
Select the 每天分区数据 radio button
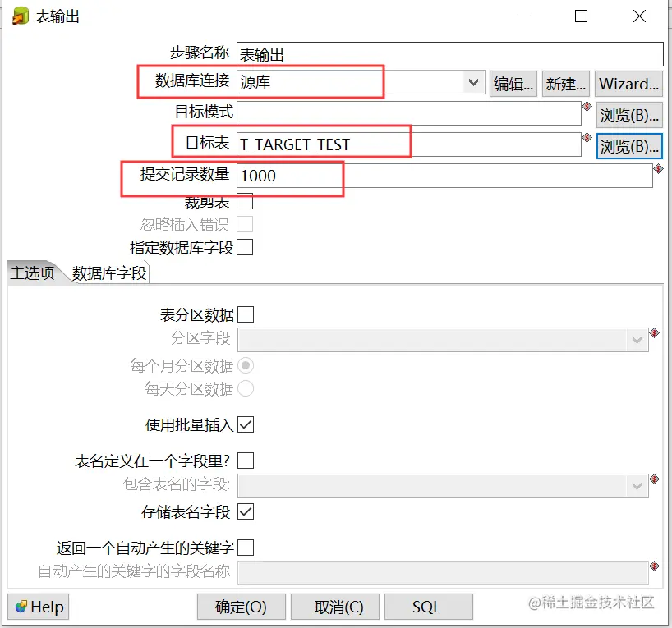click(246, 388)
